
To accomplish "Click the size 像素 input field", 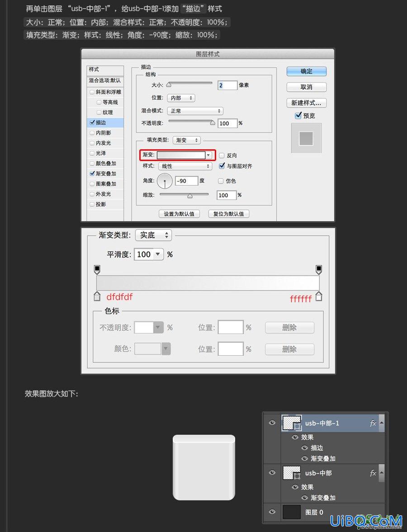I will pyautogui.click(x=227, y=85).
